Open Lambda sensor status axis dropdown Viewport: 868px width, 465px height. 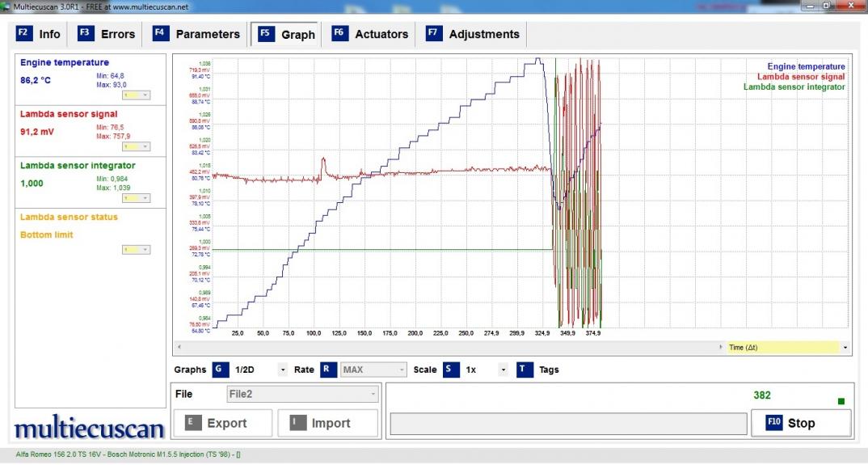click(x=136, y=250)
